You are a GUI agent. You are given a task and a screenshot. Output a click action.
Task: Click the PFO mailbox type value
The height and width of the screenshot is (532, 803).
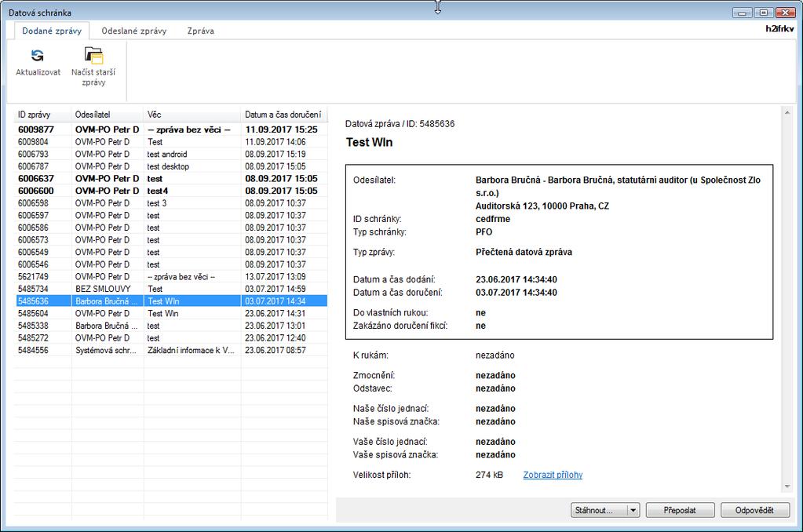tap(484, 232)
